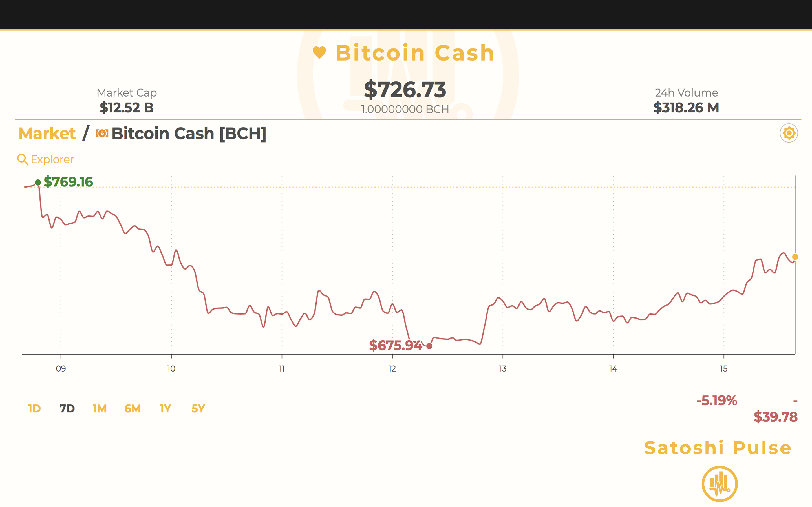
Task: Click the Market Cap value $12.52 B
Action: click(x=127, y=108)
